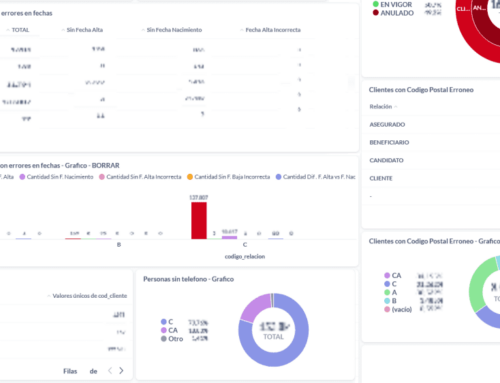Sort by Sin Fecha Alta column

pos(82,30)
